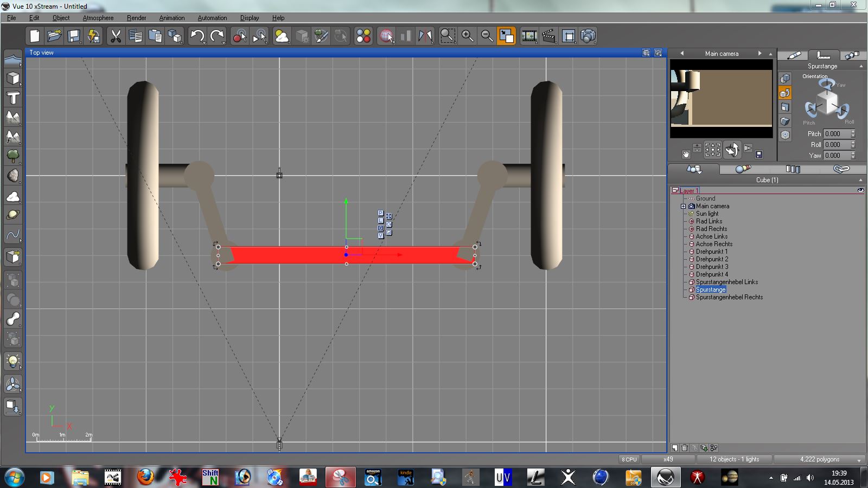Open the Atmosphere menu
Screen dimensions: 868x488
pyautogui.click(x=98, y=18)
